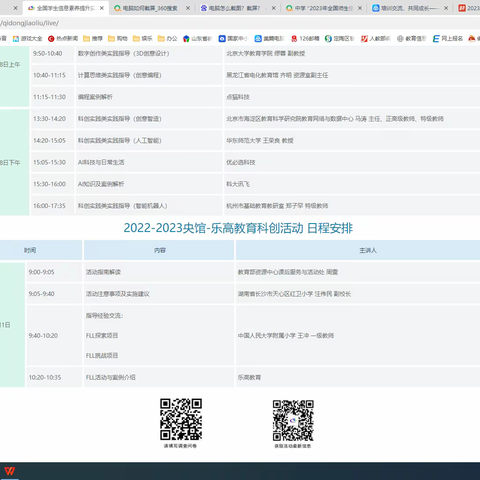Select the 计算思维类实践指导（创意编程）cell
The height and width of the screenshot is (480, 480).
(x=149, y=75)
